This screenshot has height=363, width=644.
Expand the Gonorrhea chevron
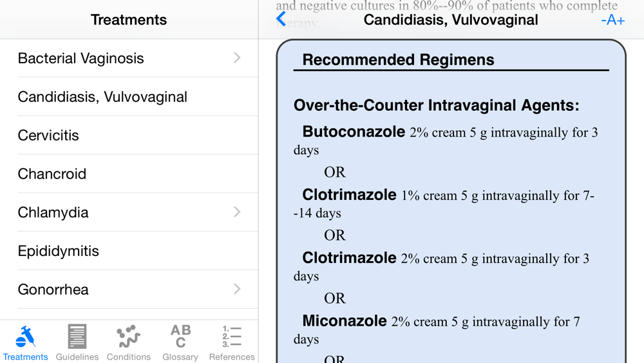237,289
